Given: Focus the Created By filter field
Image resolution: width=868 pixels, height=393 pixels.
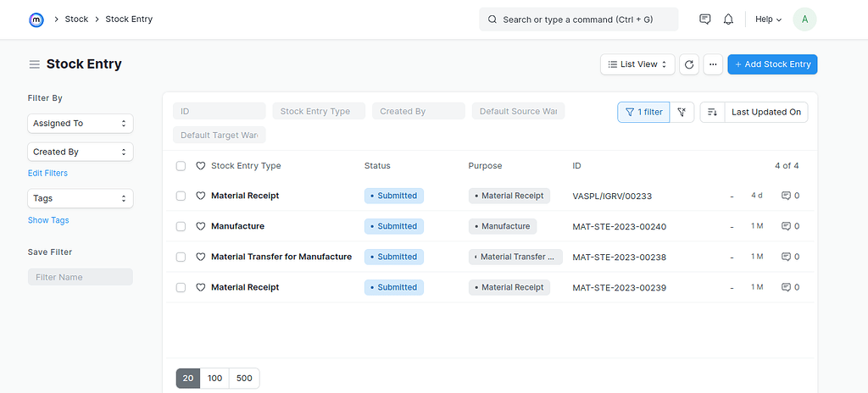Looking at the screenshot, I should (419, 111).
